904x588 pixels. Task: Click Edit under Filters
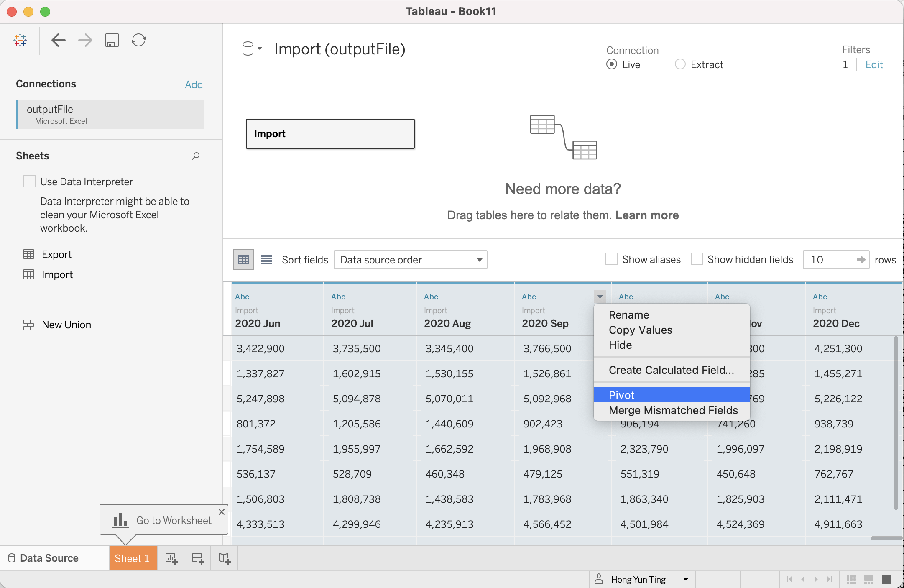tap(874, 64)
